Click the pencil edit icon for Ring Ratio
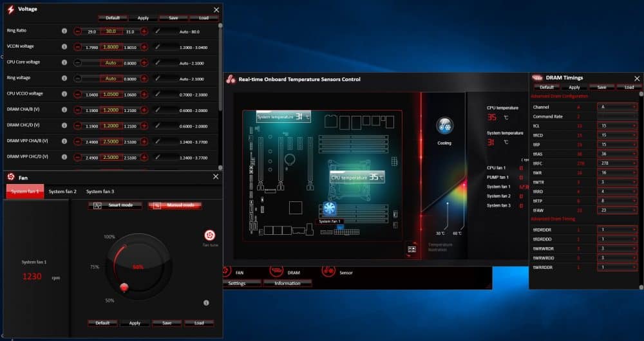This screenshot has width=644, height=341. (x=157, y=31)
